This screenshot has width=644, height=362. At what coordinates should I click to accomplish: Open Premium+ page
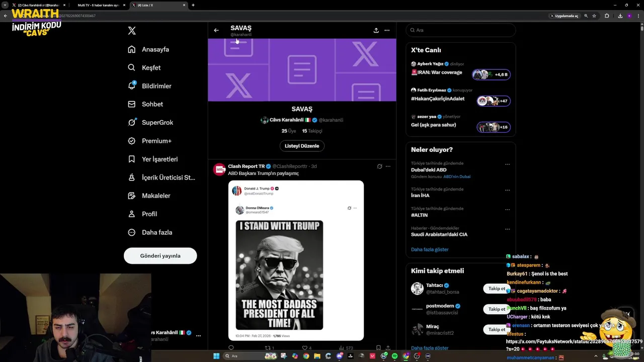coord(150,141)
